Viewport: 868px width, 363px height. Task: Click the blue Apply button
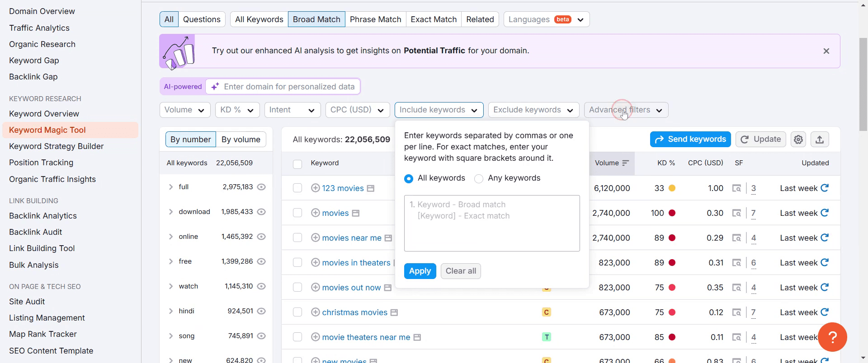click(x=420, y=271)
